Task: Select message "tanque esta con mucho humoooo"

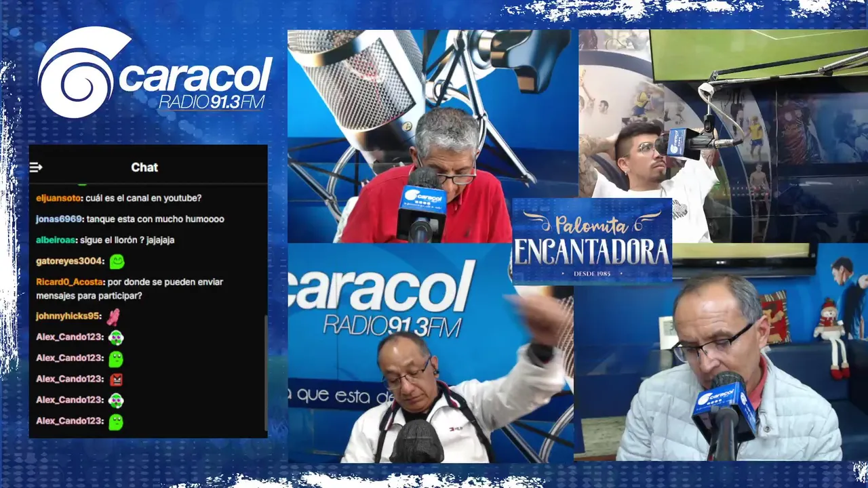Action: (x=155, y=219)
